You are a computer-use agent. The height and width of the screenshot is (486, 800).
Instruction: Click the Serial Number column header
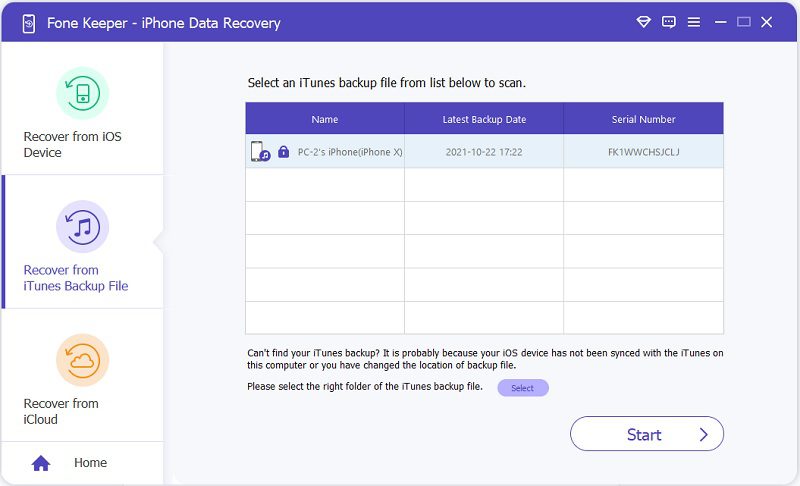[643, 119]
